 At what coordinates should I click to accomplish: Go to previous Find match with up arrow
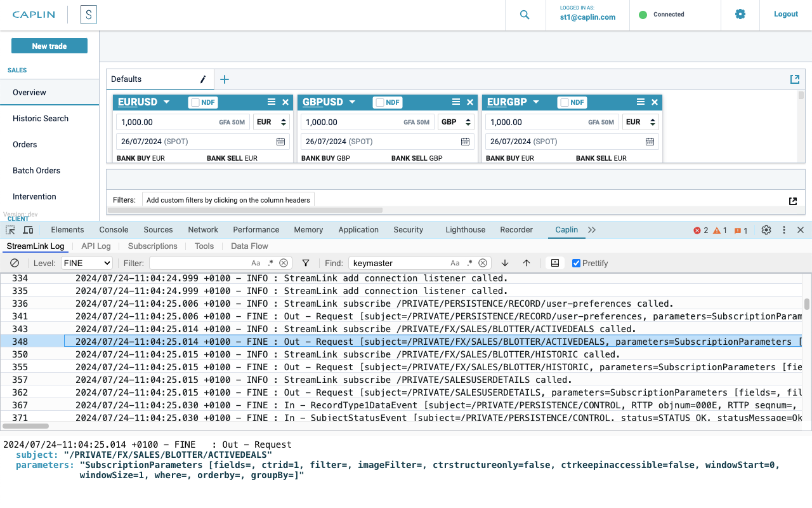[527, 263]
